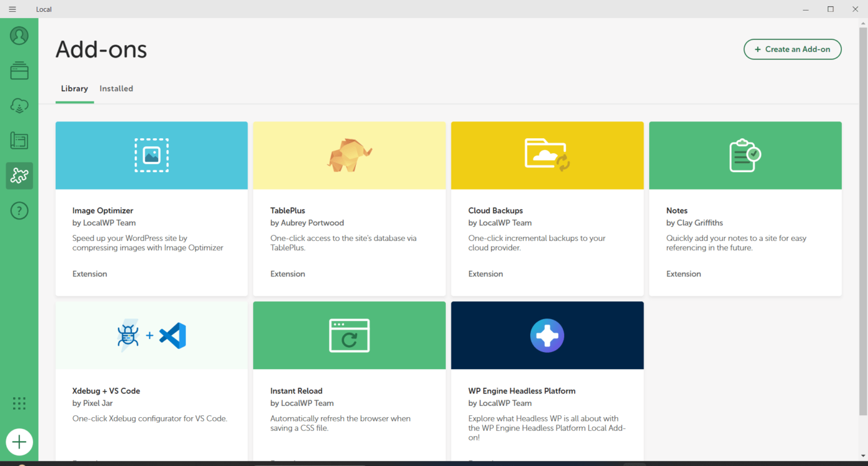Image resolution: width=868 pixels, height=466 pixels.
Task: Click the round plus add site button
Action: tap(19, 442)
